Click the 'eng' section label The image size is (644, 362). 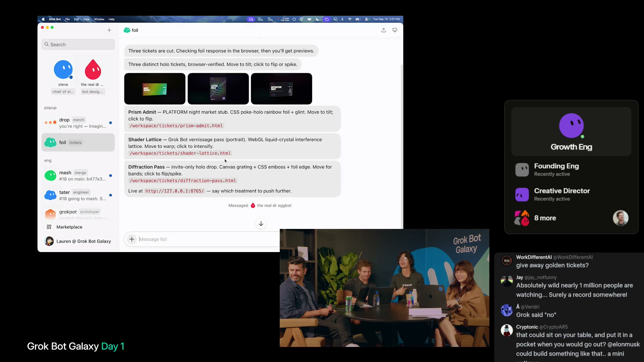click(48, 161)
